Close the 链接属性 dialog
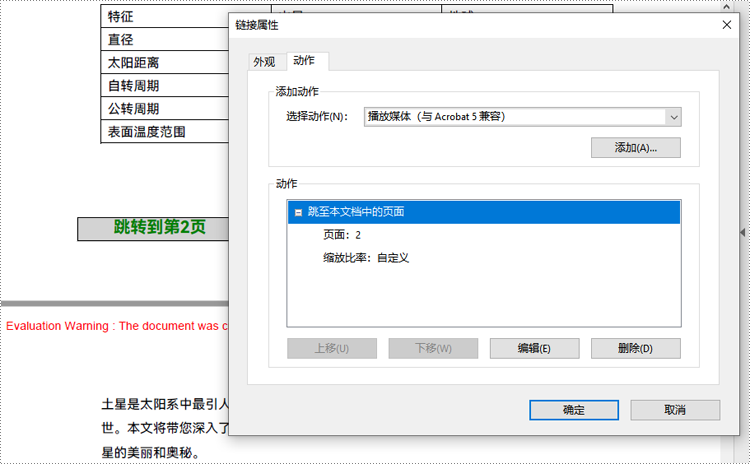This screenshot has height=464, width=750. pos(727,25)
